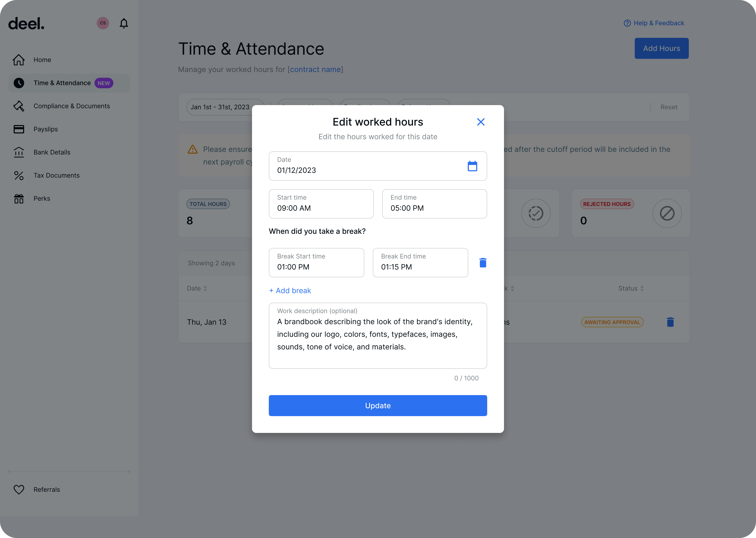
Task: Click the Referrals heart icon
Action: tap(19, 489)
